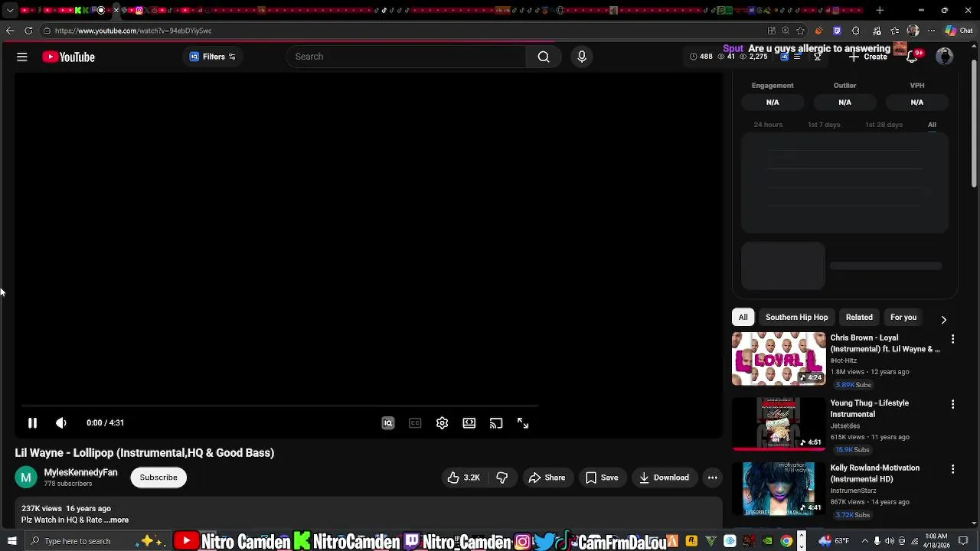This screenshot has width=980, height=551.
Task: Open the Young Thug Lifestyle Instrumental thumbnail
Action: 779,423
